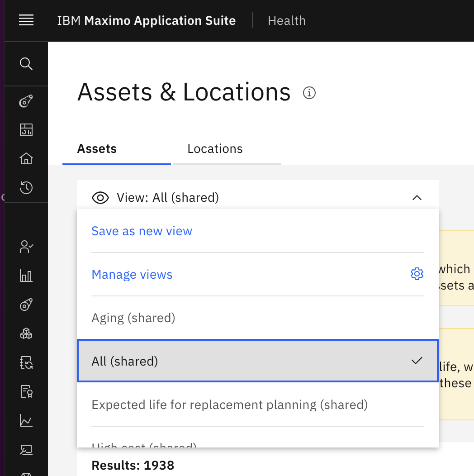The width and height of the screenshot is (474, 476).
Task: Select Expected life for replacement planning view
Action: [229, 405]
